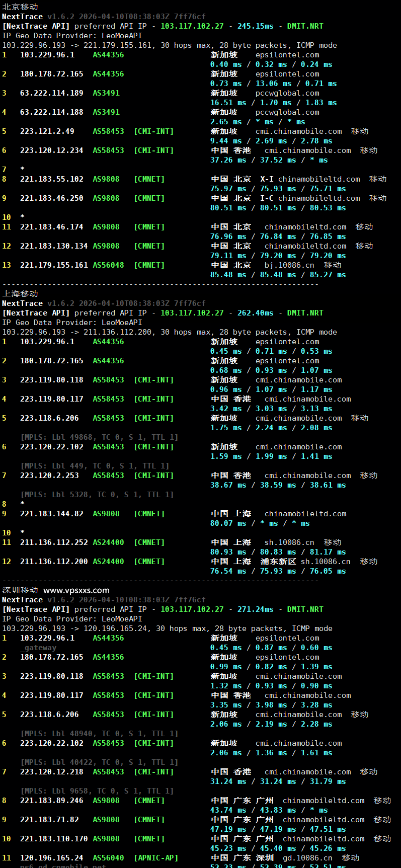
Task: Click the 262.40ms API latency value
Action: tap(255, 313)
